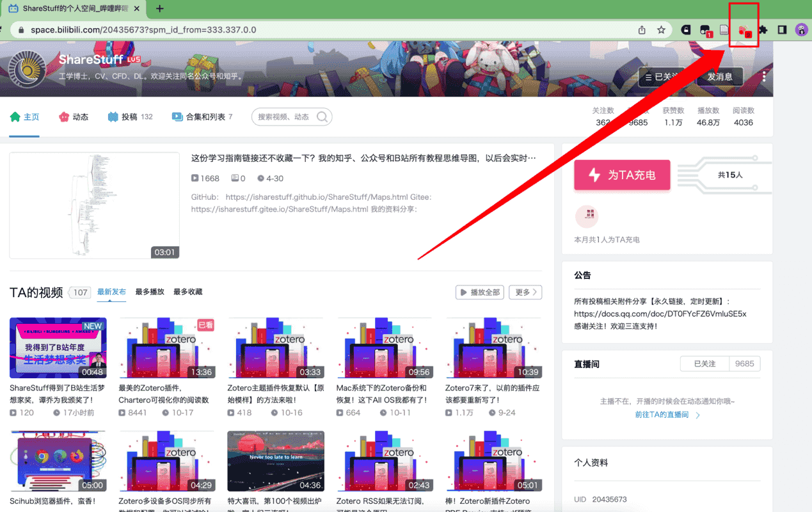Open 前往TA的直播间 link
Screen dimensions: 812x512
tap(664, 414)
